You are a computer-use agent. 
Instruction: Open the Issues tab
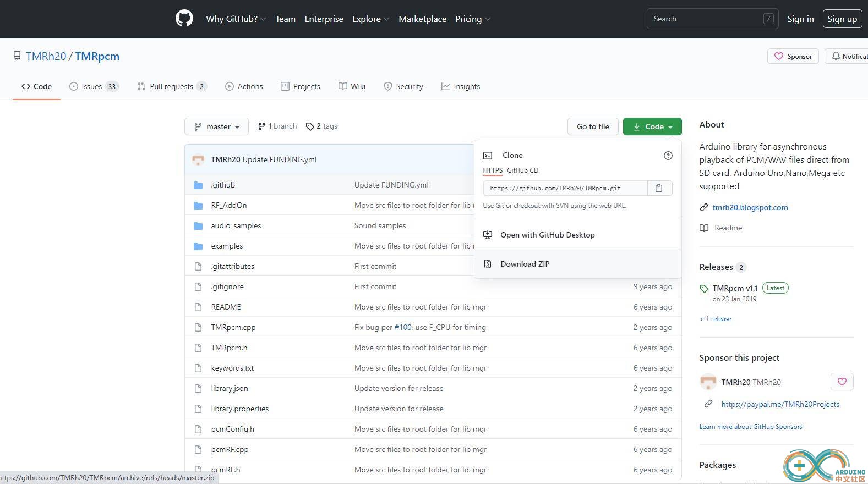(x=94, y=86)
